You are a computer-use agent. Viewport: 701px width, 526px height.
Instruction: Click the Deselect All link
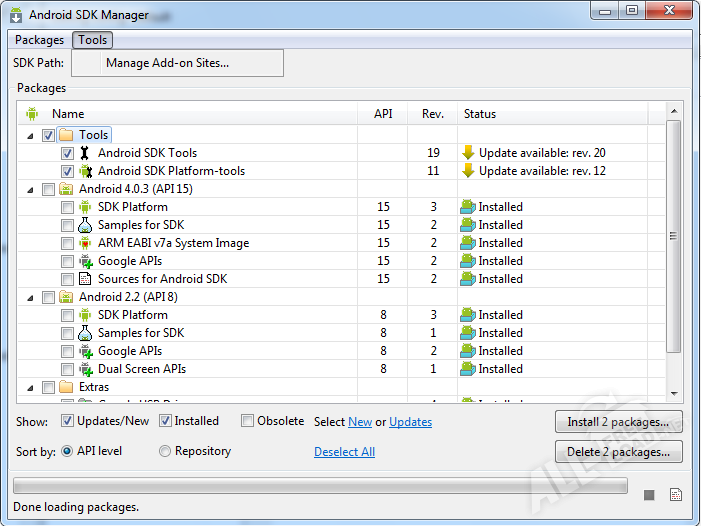(344, 452)
